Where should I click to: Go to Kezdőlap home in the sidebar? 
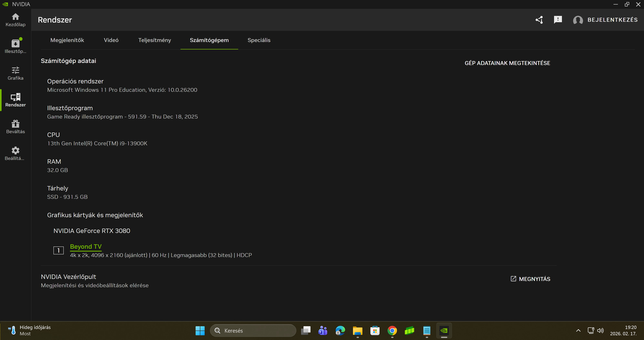point(16,20)
